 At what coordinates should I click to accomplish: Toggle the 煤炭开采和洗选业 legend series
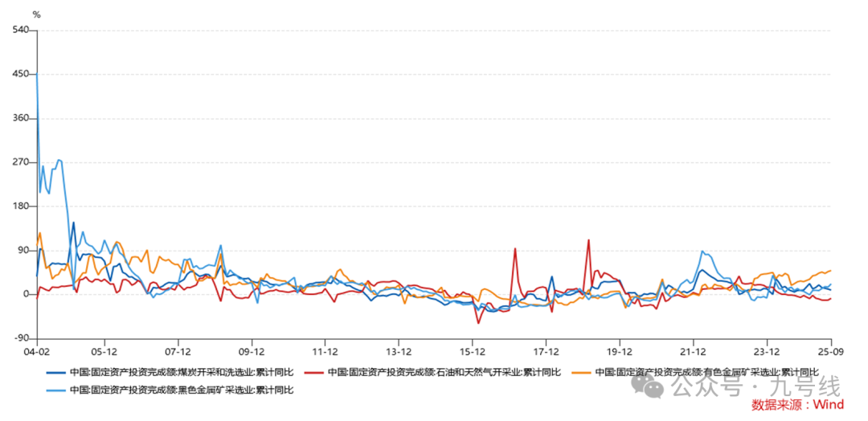181,372
